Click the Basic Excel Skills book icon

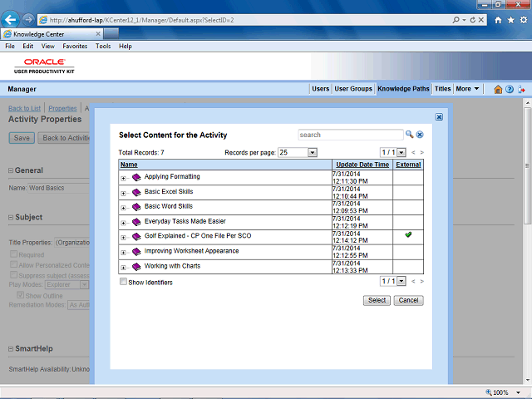[136, 192]
